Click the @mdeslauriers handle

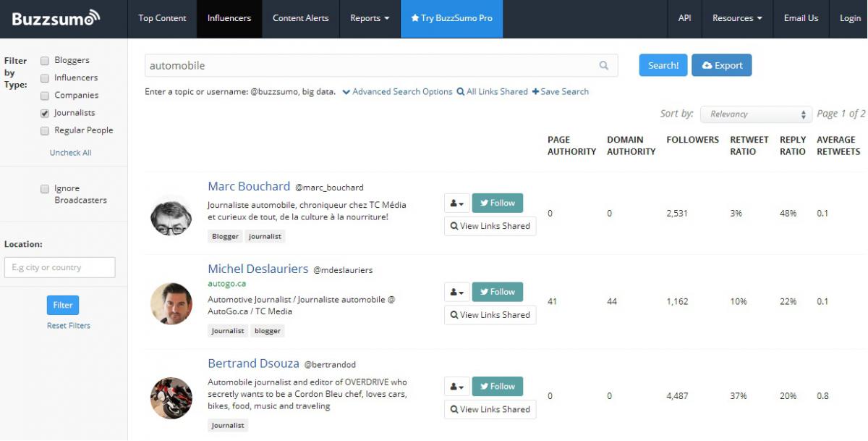343,270
